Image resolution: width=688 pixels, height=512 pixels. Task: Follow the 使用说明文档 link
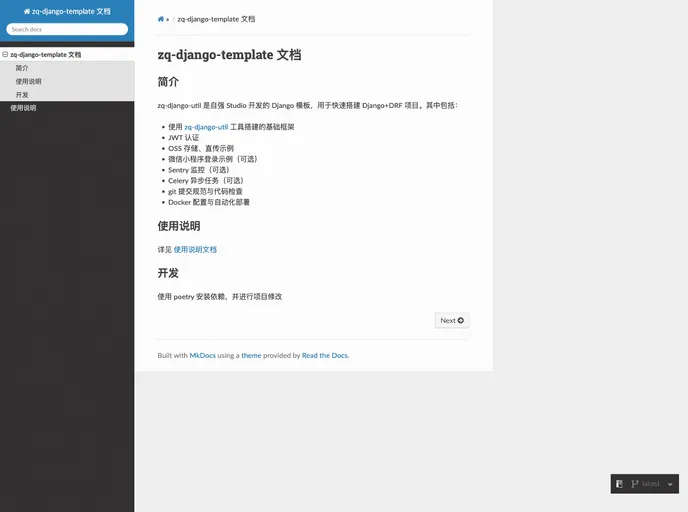point(195,249)
